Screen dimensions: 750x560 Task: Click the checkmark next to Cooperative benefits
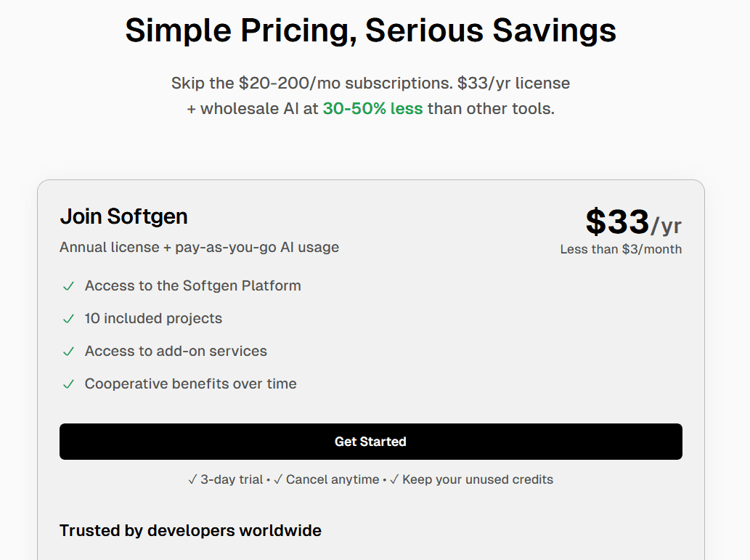(68, 384)
